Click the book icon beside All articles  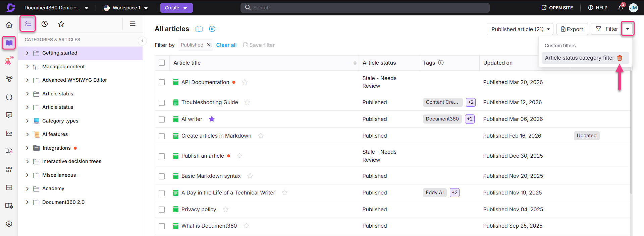pyautogui.click(x=199, y=29)
